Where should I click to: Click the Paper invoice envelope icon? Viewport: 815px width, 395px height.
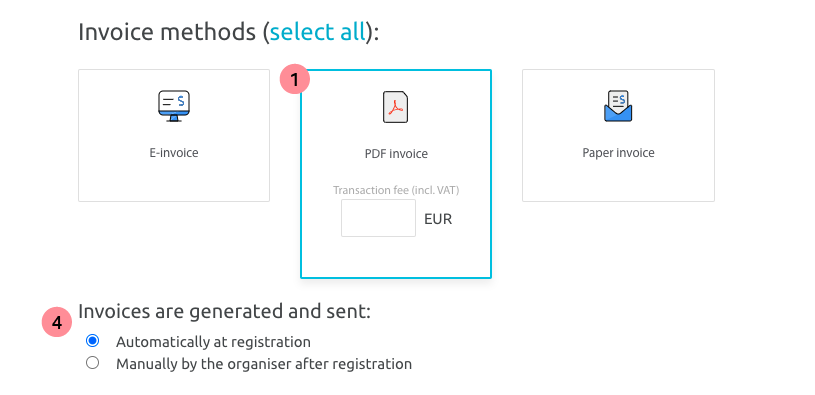pos(618,106)
